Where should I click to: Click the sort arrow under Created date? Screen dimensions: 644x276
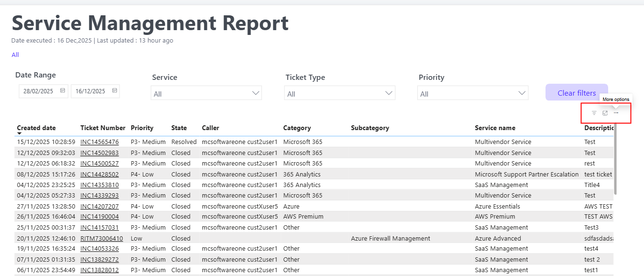[20, 133]
